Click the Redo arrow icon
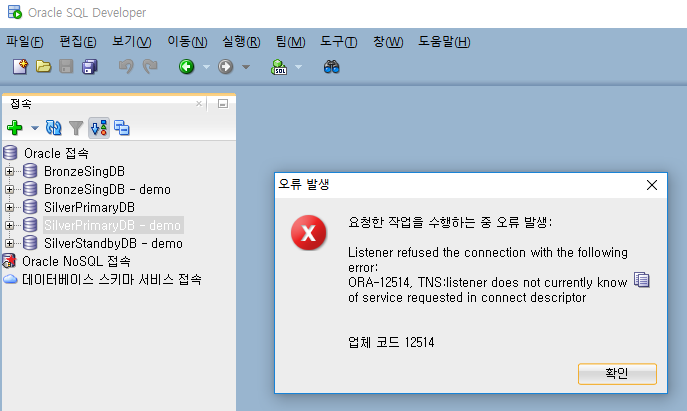This screenshot has height=411, width=687. tap(150, 67)
